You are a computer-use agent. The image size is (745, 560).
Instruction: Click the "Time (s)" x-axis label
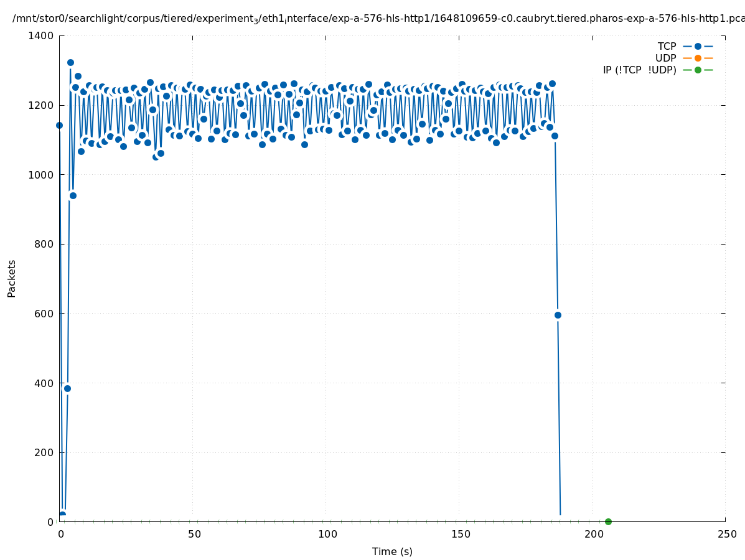pyautogui.click(x=392, y=552)
